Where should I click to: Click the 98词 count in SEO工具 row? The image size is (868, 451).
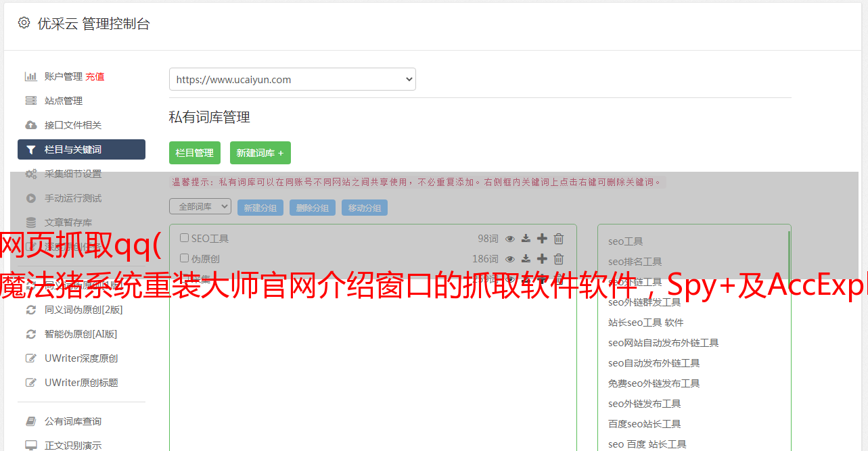(488, 238)
